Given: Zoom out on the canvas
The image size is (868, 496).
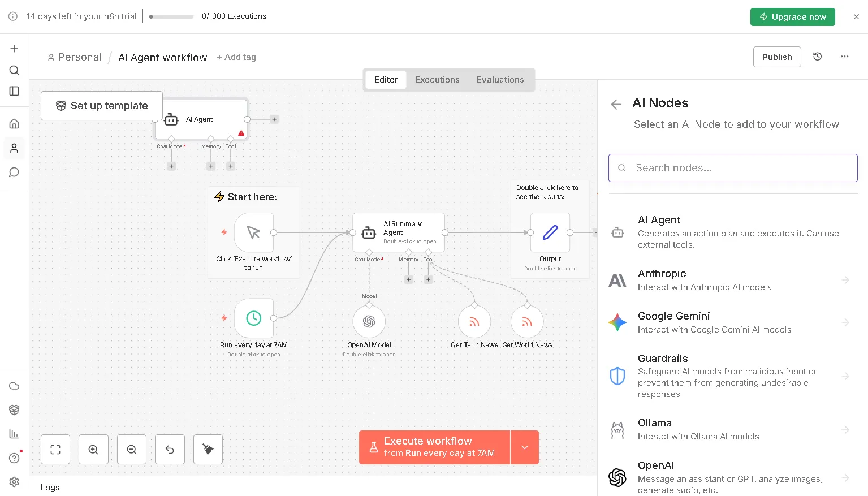Looking at the screenshot, I should (132, 450).
